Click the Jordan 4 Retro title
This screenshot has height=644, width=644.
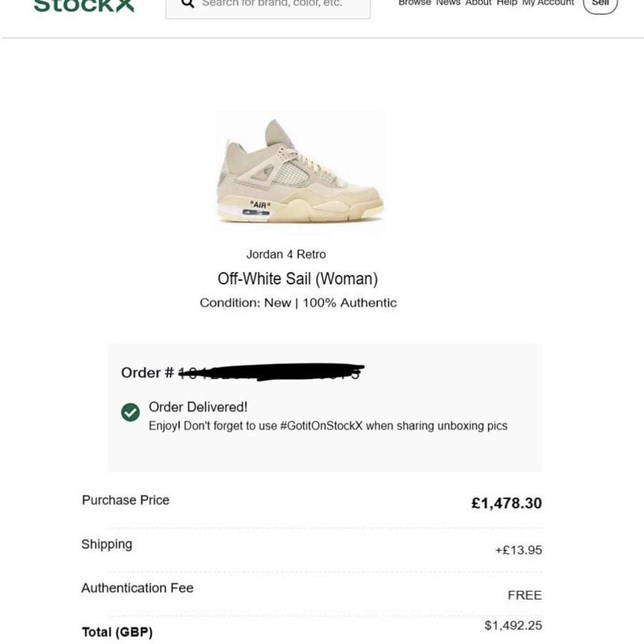(286, 255)
